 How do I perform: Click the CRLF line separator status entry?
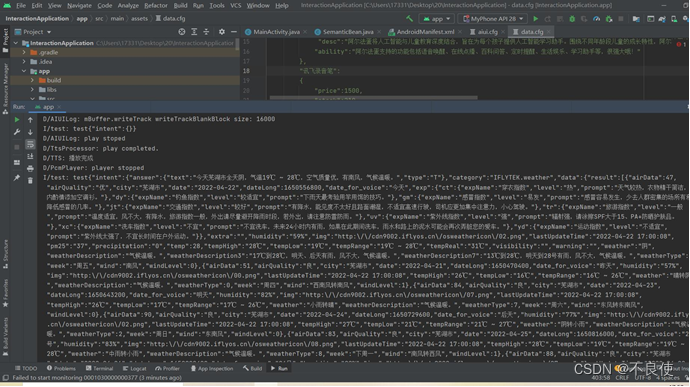click(x=622, y=378)
